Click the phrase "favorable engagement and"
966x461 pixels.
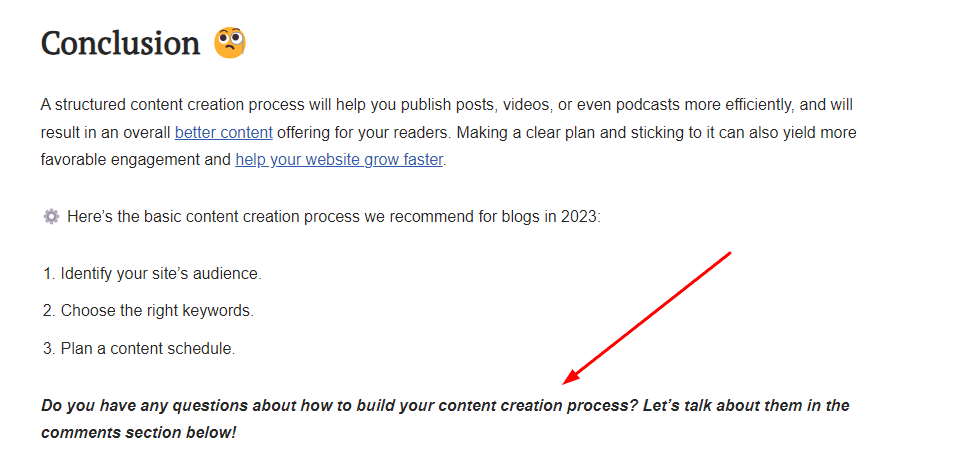pos(136,160)
